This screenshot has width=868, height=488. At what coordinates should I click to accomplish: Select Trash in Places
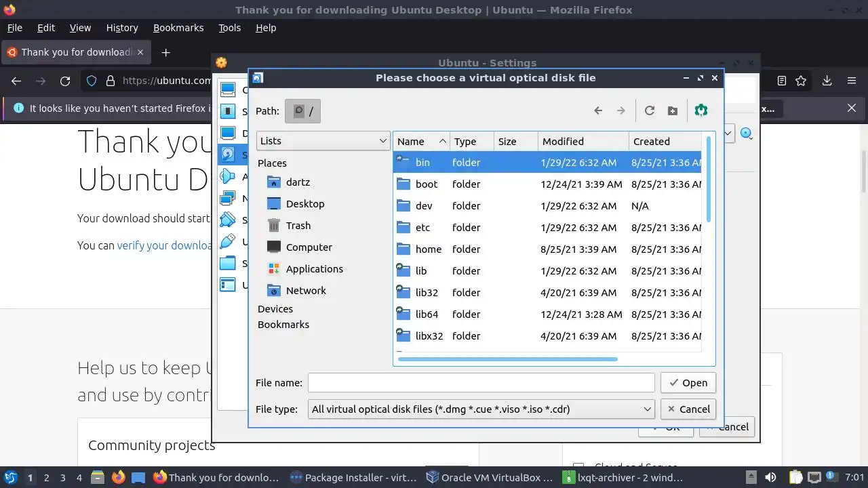pos(298,226)
